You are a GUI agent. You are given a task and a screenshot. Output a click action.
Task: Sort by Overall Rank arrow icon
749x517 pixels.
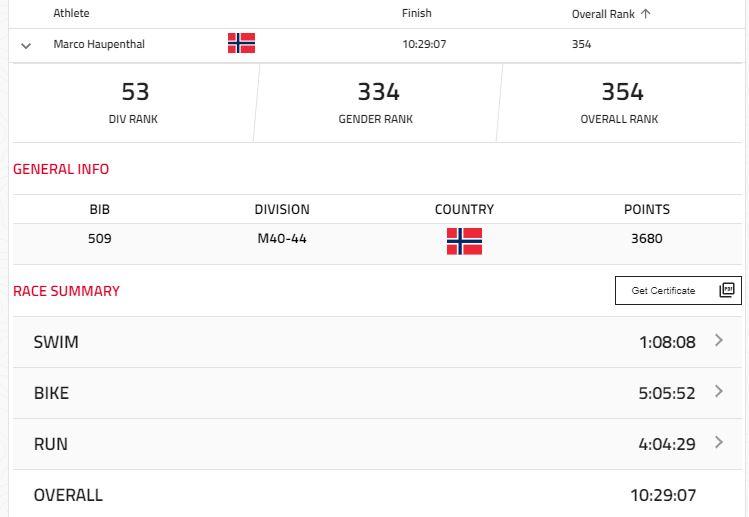[x=645, y=14]
